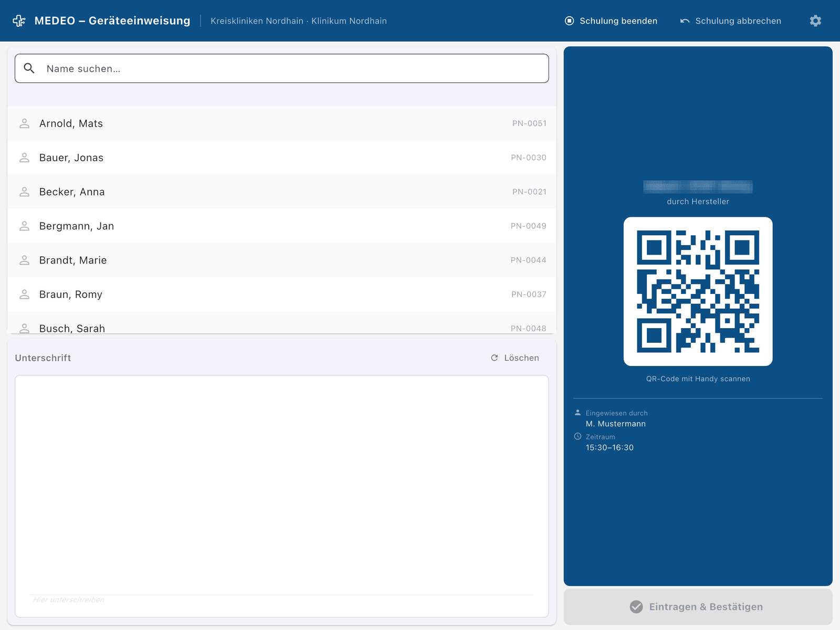Click personnel number PN-0049
840x630 pixels.
(529, 226)
